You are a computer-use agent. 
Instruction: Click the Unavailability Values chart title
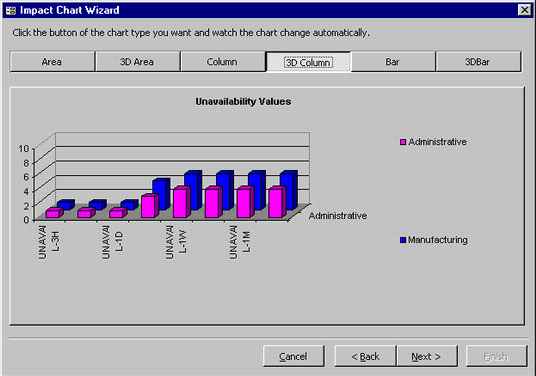(243, 102)
